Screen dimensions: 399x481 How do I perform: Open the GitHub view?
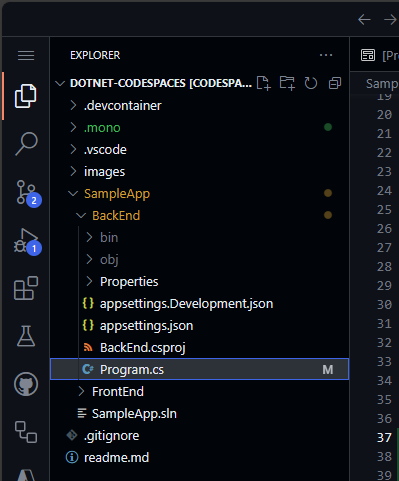26,384
